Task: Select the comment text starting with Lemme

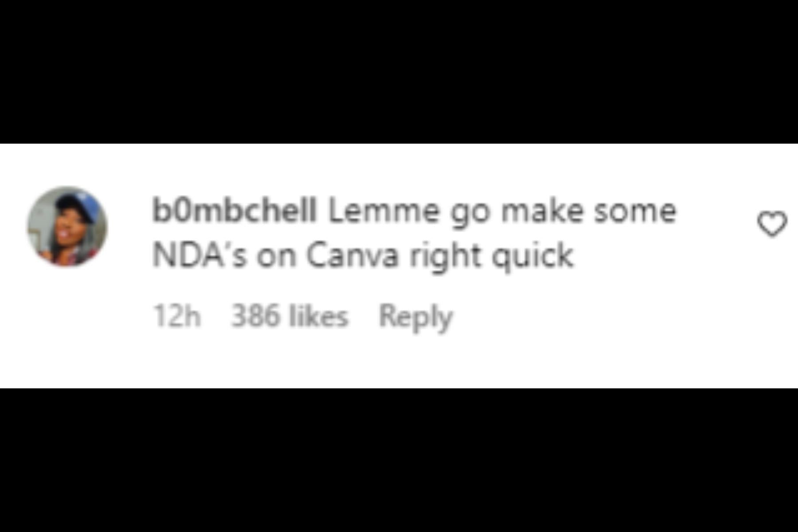Action: [x=415, y=233]
